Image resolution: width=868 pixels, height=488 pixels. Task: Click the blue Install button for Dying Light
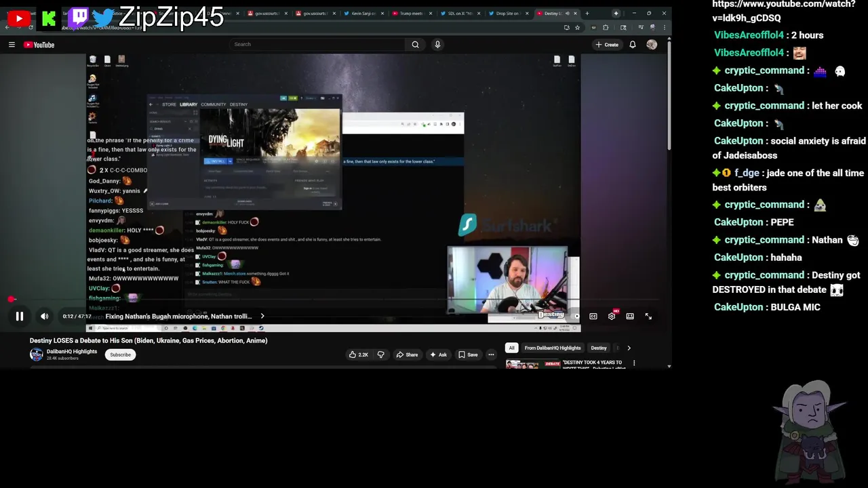pos(218,161)
